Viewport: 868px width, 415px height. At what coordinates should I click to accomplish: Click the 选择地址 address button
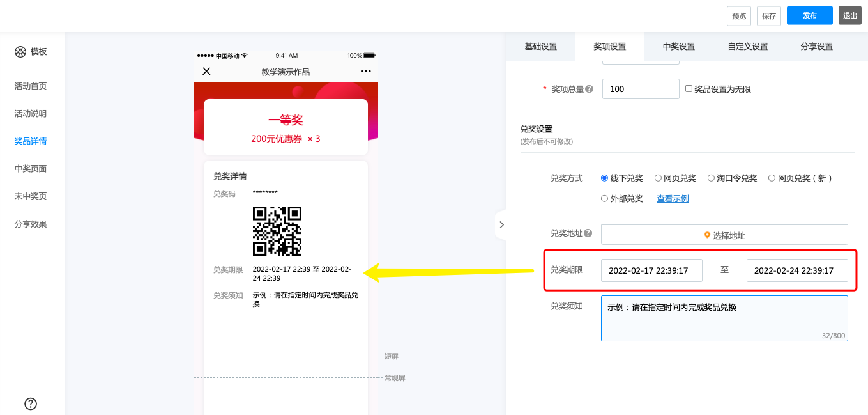[724, 235]
